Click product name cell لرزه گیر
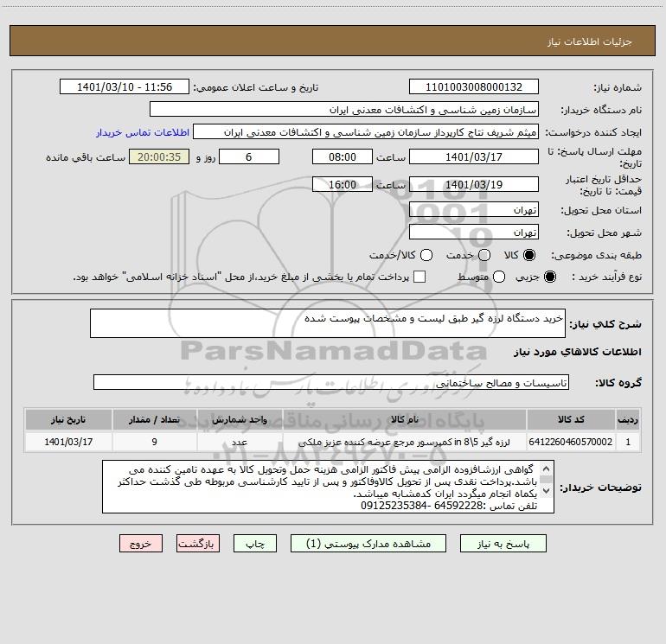The image size is (666, 644). click(404, 442)
